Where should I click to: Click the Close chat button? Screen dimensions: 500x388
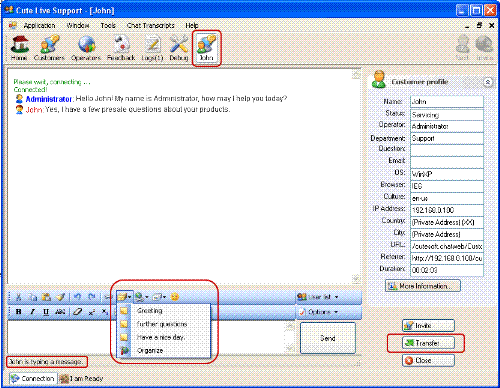[428, 360]
